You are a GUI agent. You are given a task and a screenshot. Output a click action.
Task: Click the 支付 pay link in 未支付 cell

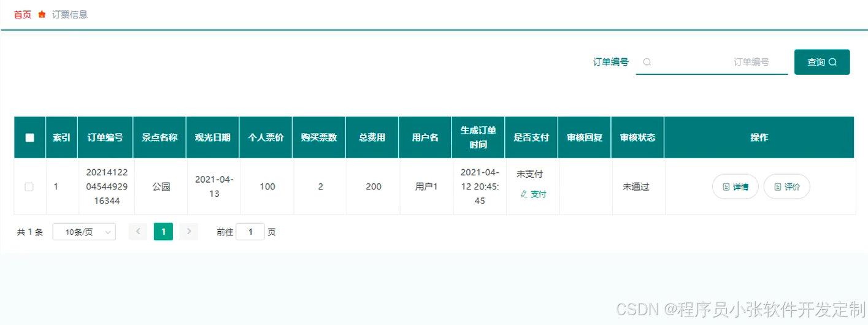[533, 194]
